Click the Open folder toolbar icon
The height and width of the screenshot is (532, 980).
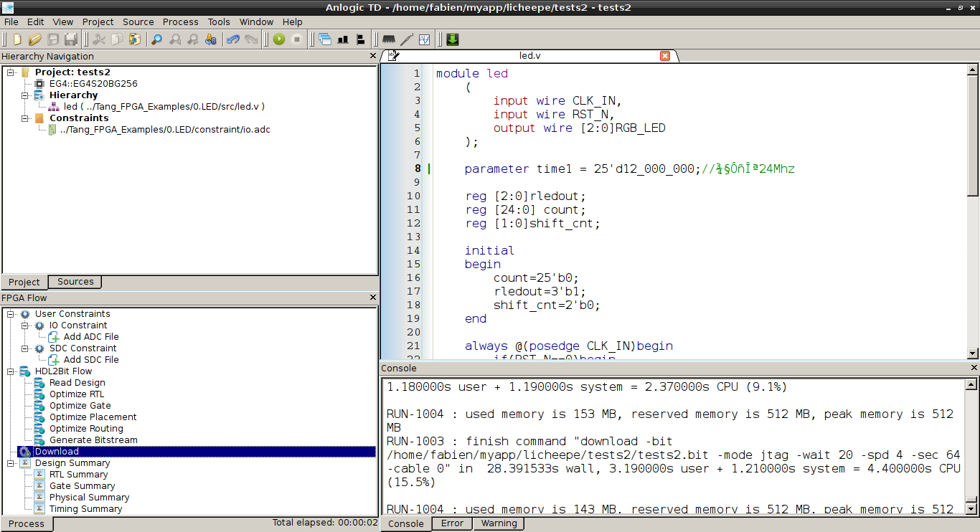click(34, 39)
